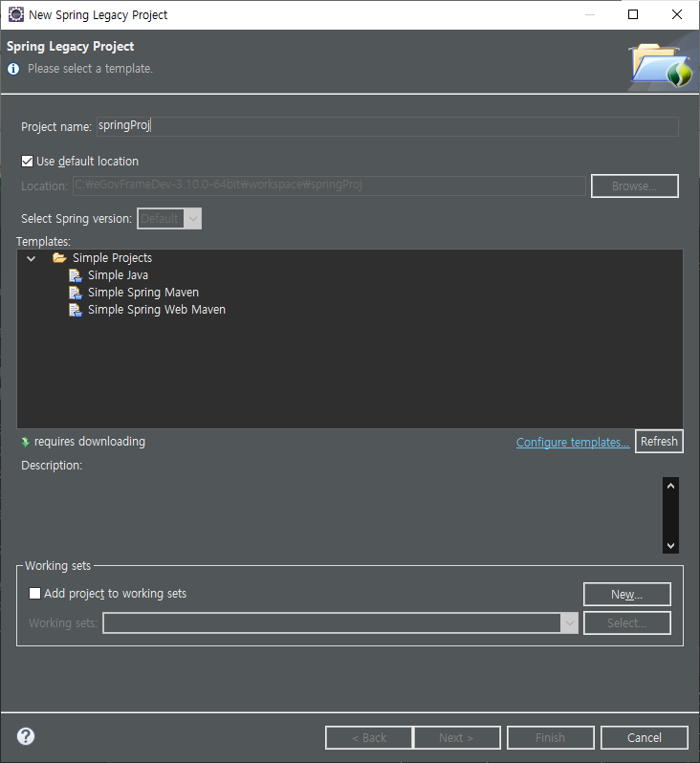700x763 pixels.
Task: Toggle Use default location checkbox
Action: [28, 161]
